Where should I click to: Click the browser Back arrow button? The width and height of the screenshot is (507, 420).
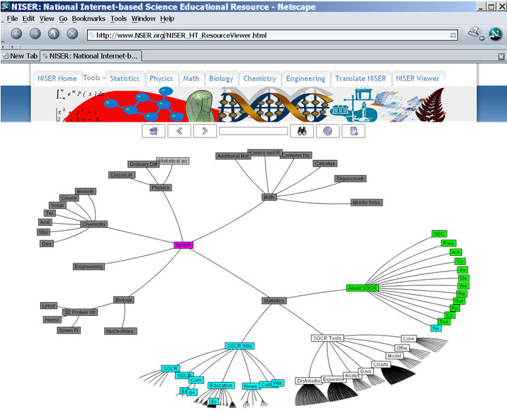pyautogui.click(x=16, y=33)
